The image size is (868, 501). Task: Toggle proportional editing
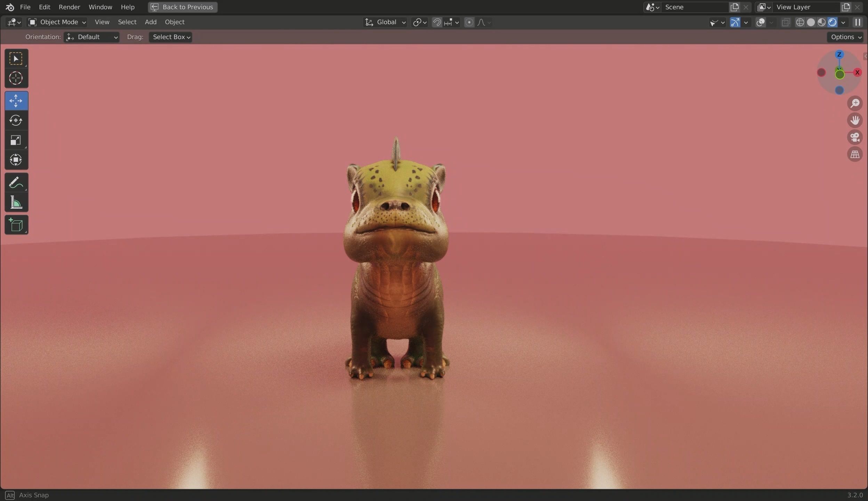tap(469, 22)
